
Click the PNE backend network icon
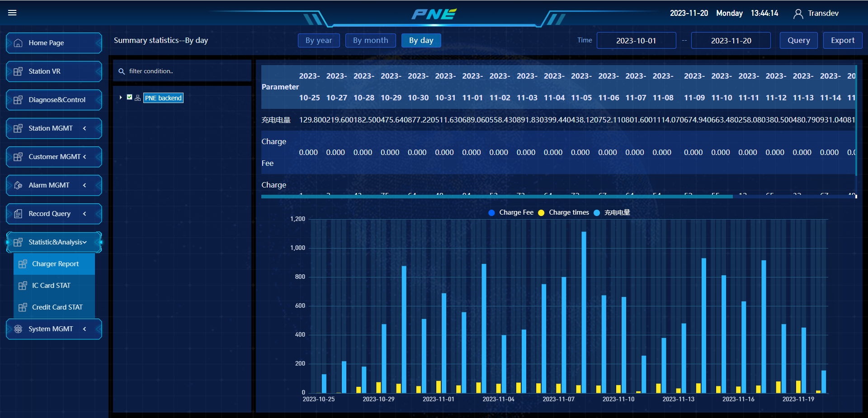[137, 98]
